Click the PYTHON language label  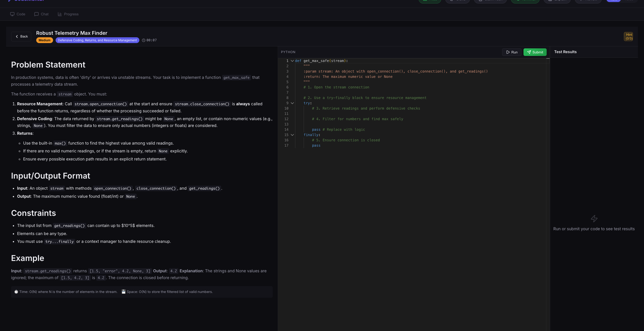pyautogui.click(x=288, y=52)
